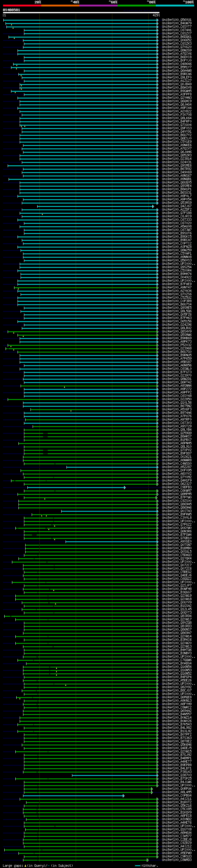Select the UniRef100_O62327 label
This screenshot has width=197, height=868.
177,484
